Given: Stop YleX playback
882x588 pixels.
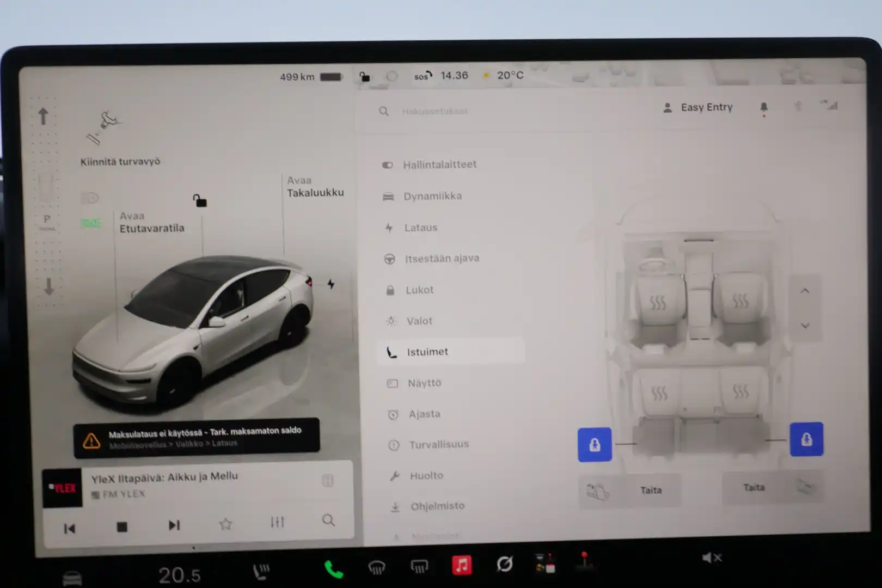Looking at the screenshot, I should (122, 527).
